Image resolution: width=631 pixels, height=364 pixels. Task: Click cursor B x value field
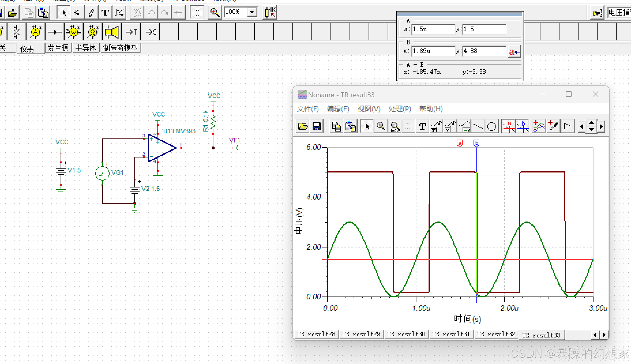(x=433, y=51)
